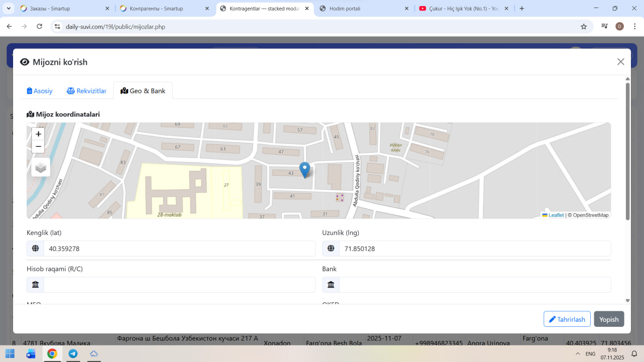Open the Rekvizitlar tab

tap(87, 91)
